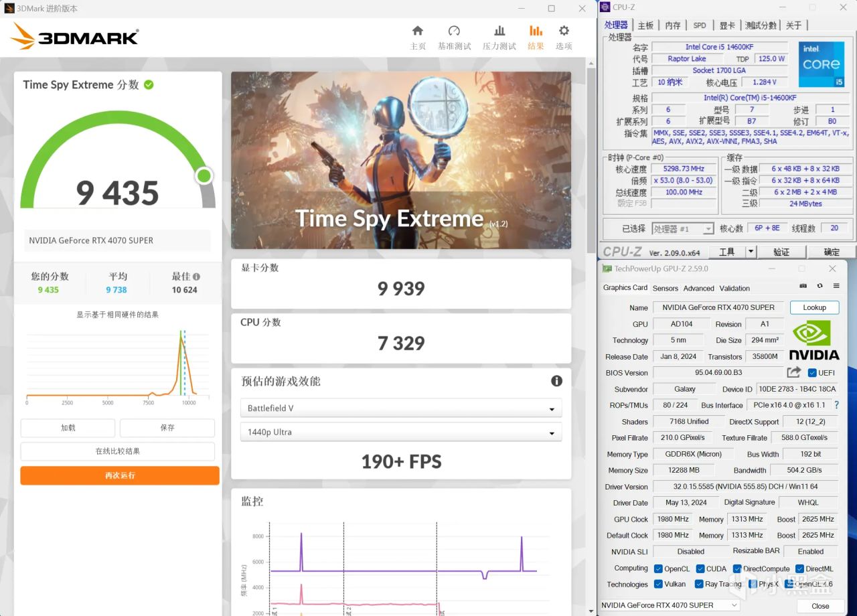Toggle the DirectCompute checkbox
The image size is (857, 616).
tap(737, 569)
